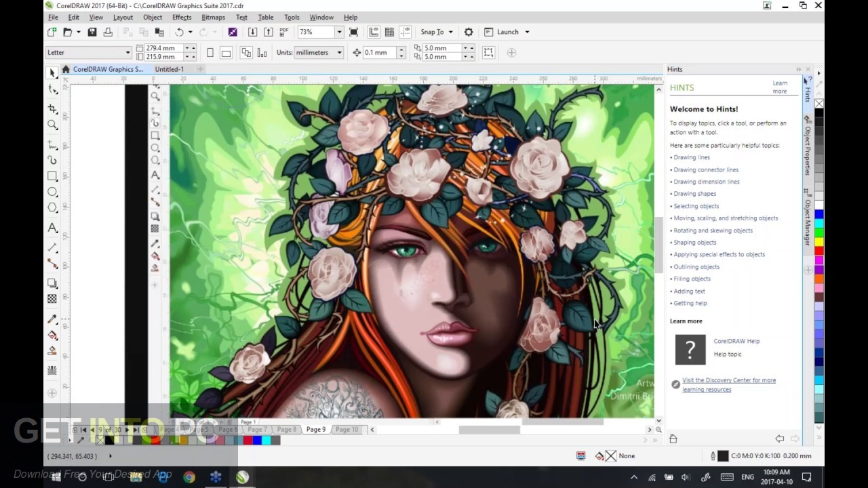Select the Parallel Dimension tool
This screenshot has width=868, height=488.
pyautogui.click(x=52, y=248)
